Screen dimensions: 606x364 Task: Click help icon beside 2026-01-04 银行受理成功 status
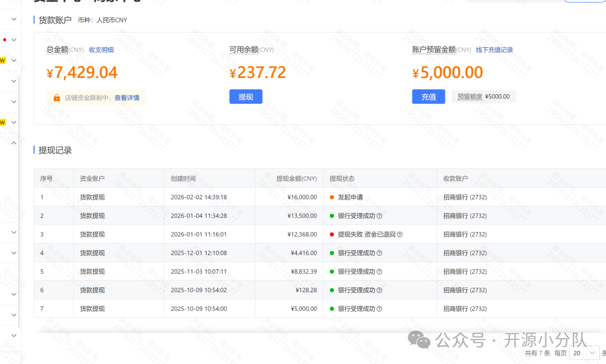379,216
